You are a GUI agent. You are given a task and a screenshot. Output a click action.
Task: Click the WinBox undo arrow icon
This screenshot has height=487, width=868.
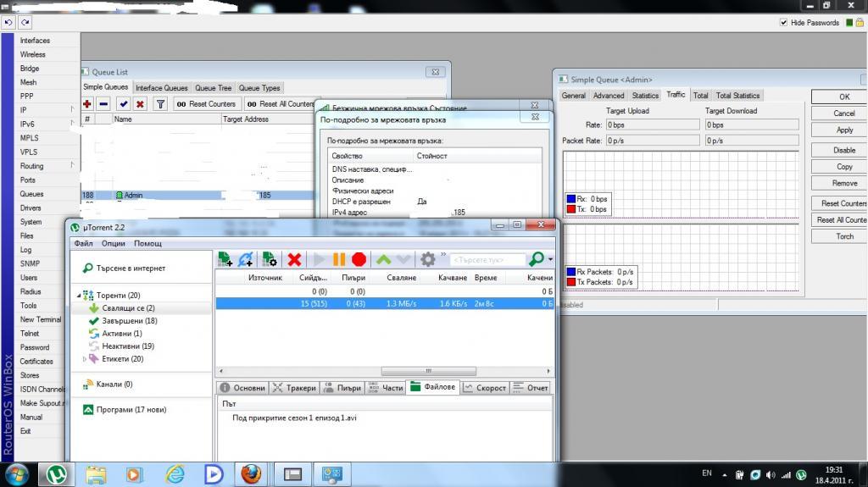9,22
